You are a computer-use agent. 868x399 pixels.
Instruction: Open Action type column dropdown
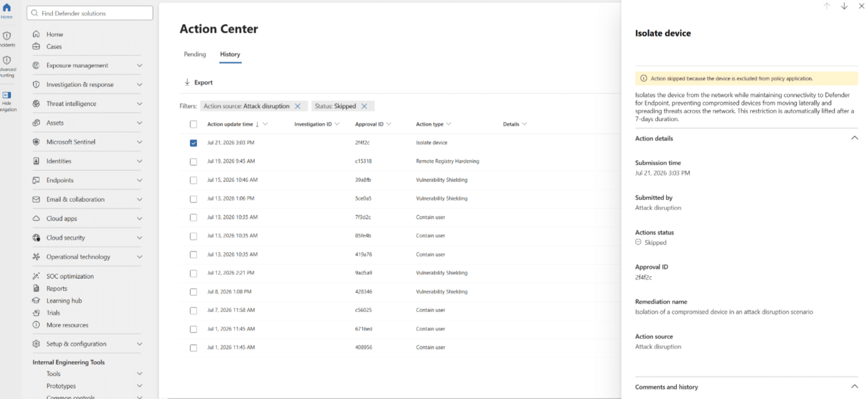(448, 124)
